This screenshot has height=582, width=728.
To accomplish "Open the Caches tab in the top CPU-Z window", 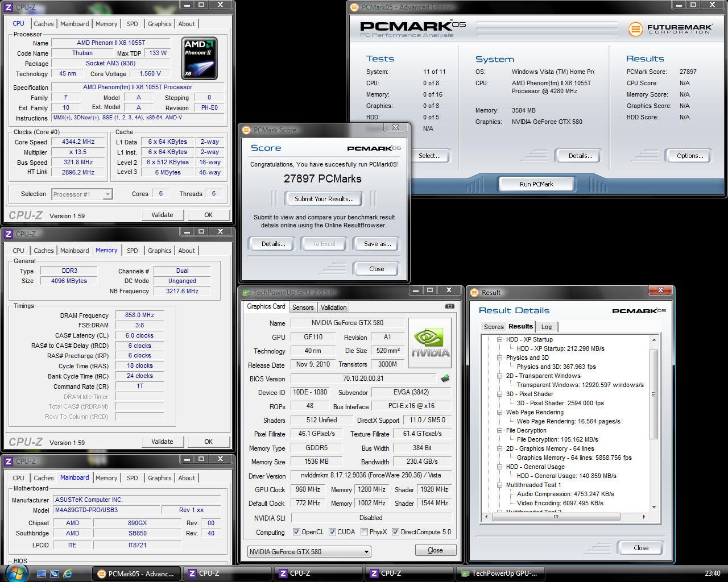I will coord(44,24).
